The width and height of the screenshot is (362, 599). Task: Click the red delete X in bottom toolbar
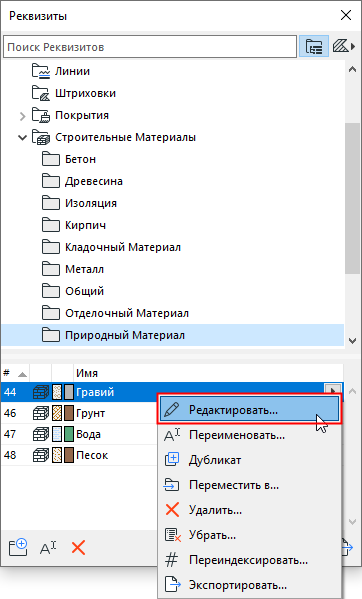78,548
